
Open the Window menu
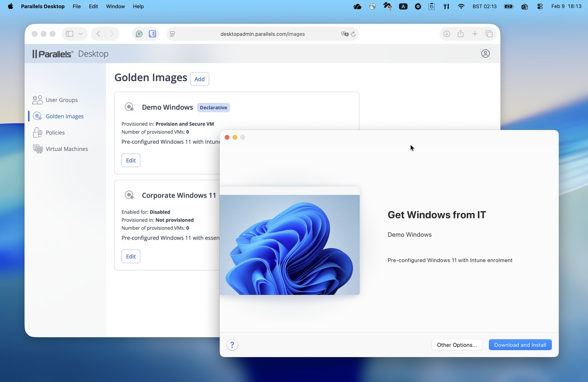click(x=115, y=6)
